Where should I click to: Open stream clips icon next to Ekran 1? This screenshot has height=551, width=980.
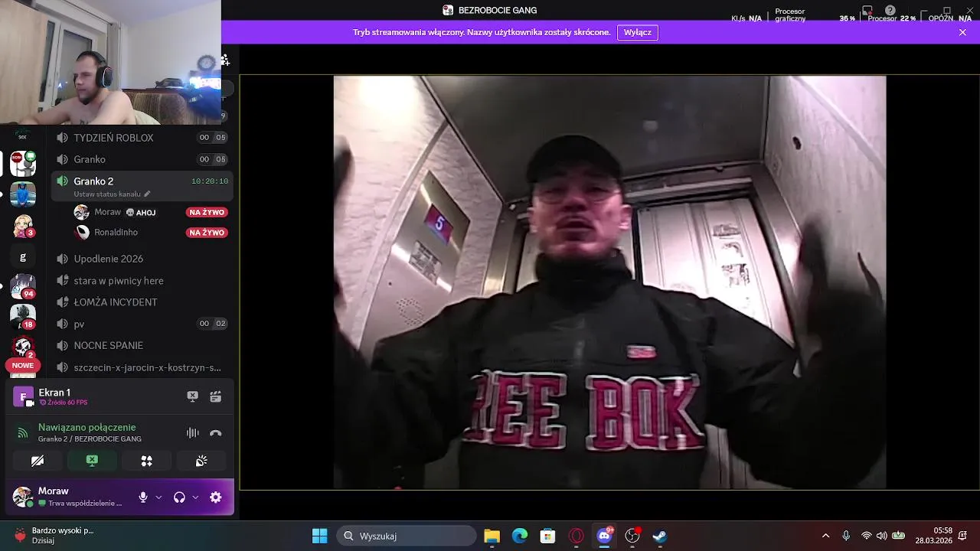(216, 396)
